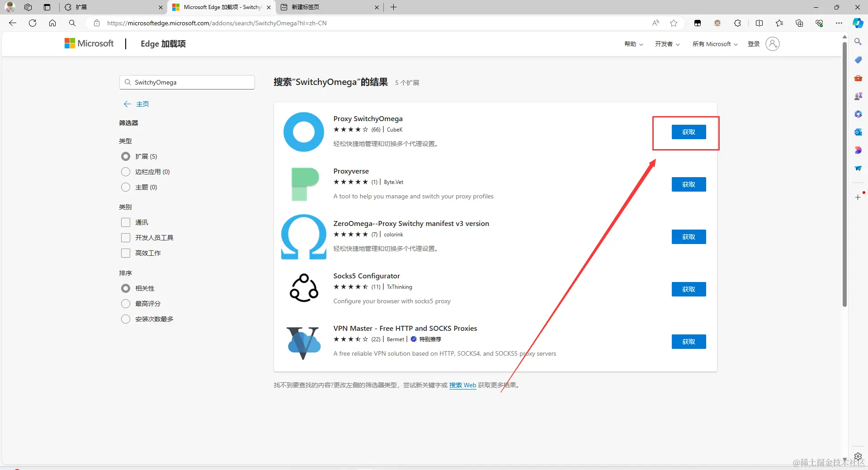This screenshot has height=470, width=868.
Task: Click the address bar search icon
Action: [x=72, y=23]
